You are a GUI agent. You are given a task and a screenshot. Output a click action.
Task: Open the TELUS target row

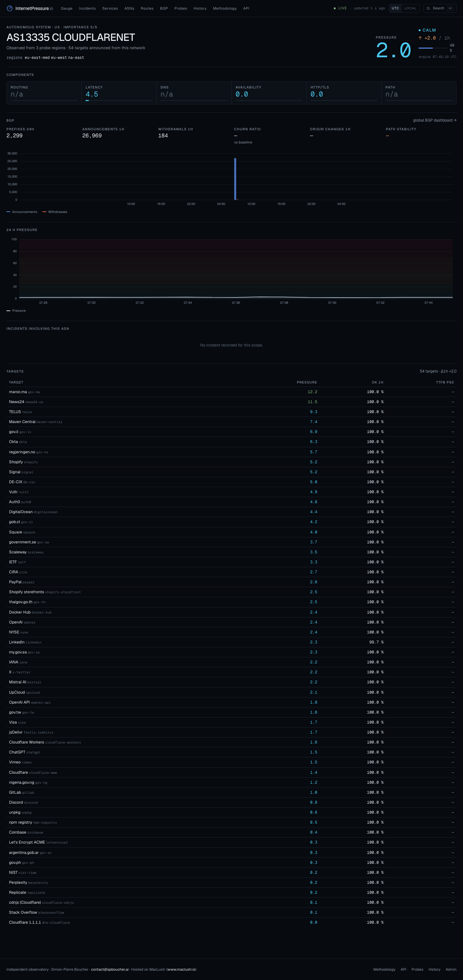pos(231,411)
